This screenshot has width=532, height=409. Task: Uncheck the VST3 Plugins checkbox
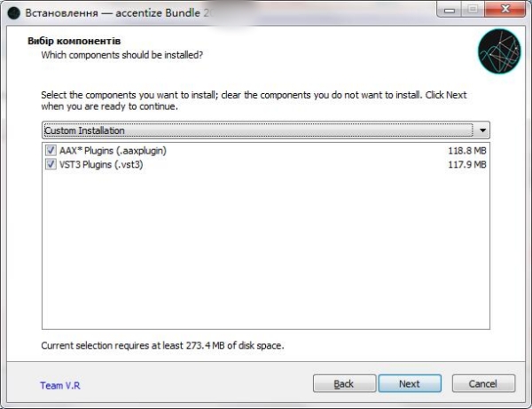point(50,164)
